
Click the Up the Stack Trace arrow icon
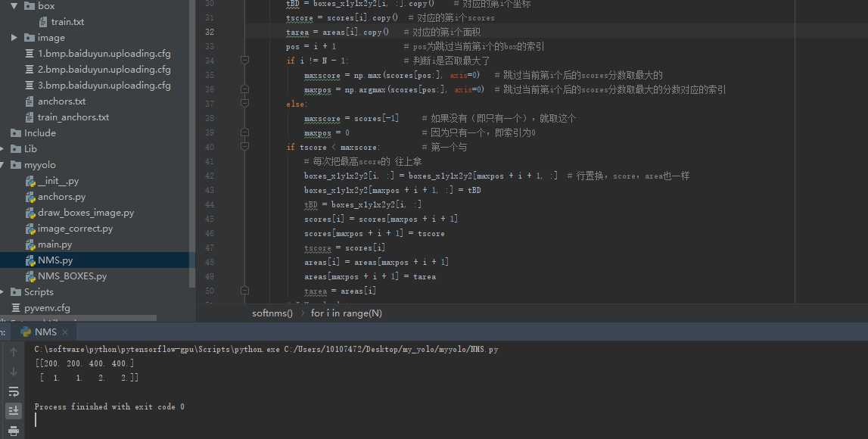pos(14,351)
